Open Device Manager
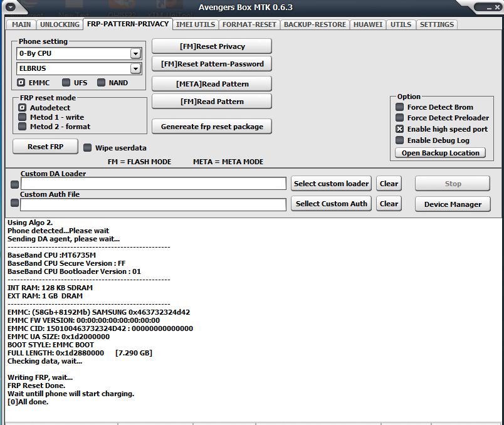The image size is (504, 425). (453, 204)
